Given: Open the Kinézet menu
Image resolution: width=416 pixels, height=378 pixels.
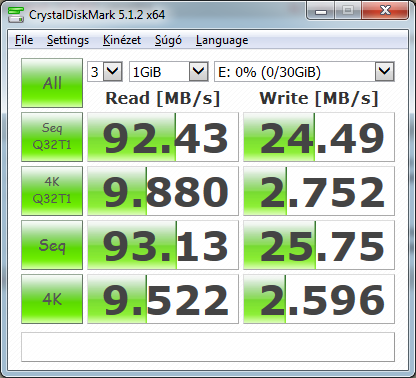Looking at the screenshot, I should click(x=122, y=40).
